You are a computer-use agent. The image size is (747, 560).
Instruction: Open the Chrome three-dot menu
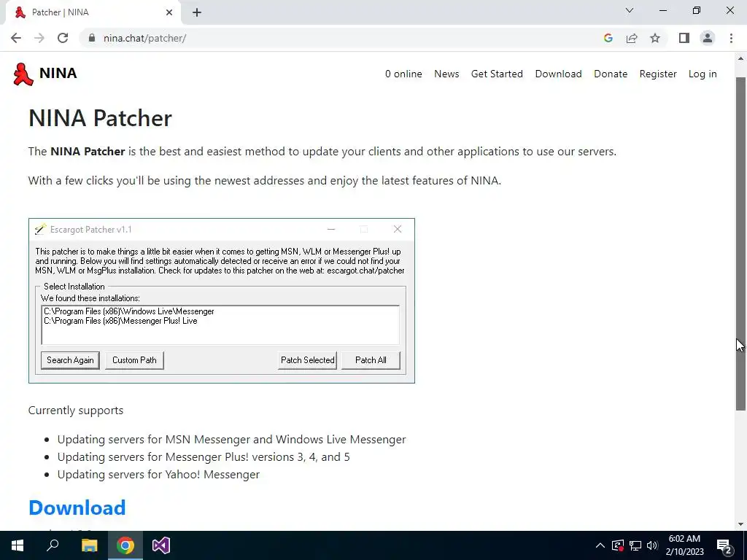coord(731,38)
